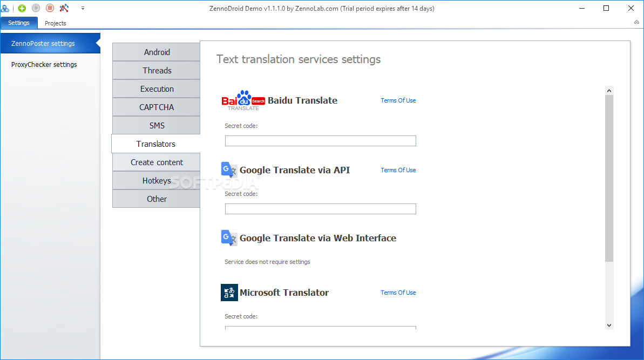Click the vertical scrollbar thumb
Viewport: 644px width, 360px height.
point(609,178)
